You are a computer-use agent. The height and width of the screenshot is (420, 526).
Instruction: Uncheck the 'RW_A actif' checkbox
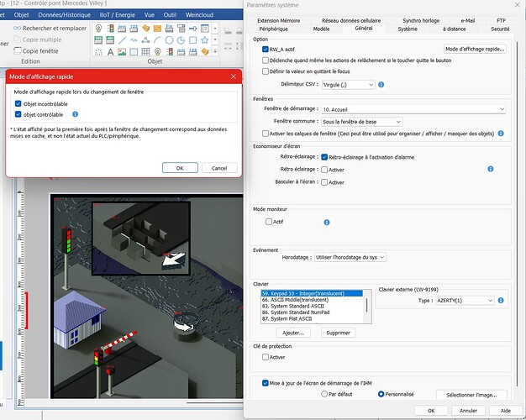(266, 50)
